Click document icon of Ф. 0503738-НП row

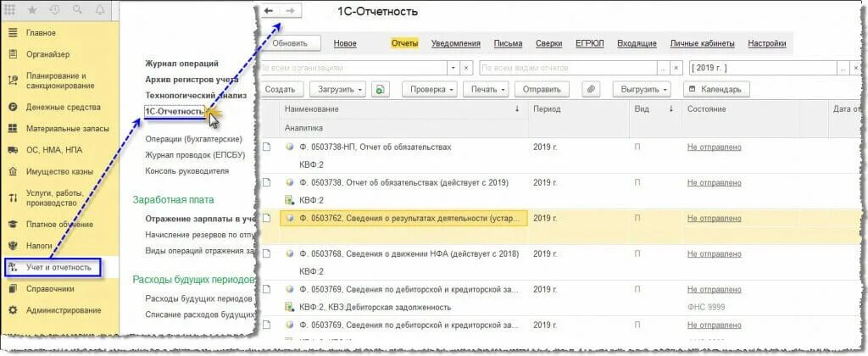click(267, 147)
